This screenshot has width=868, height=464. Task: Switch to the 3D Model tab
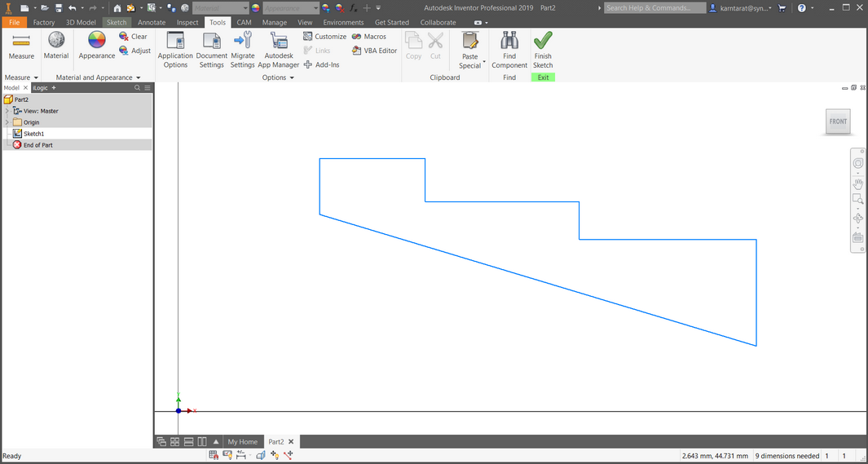pyautogui.click(x=81, y=22)
